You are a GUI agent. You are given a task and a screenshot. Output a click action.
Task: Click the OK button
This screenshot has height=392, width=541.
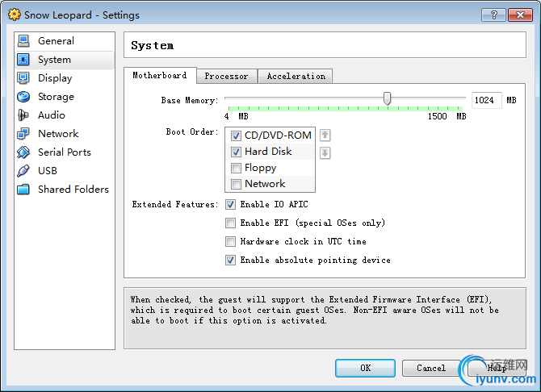click(365, 368)
